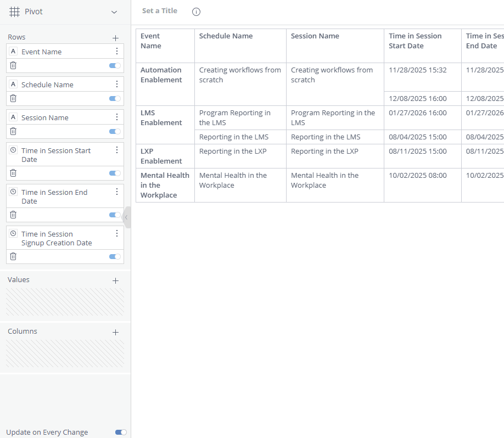504x438 pixels.
Task: Click the Set a Title field
Action: pyautogui.click(x=160, y=11)
